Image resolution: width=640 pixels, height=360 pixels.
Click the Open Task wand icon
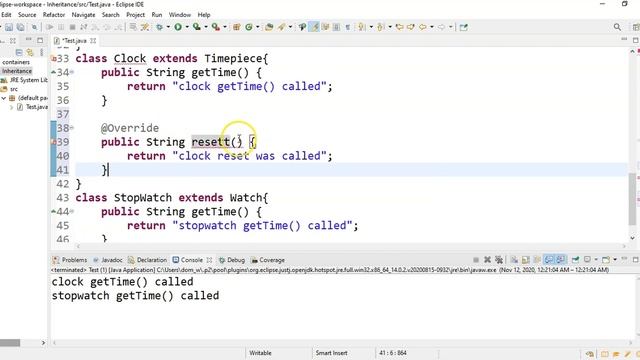click(282, 27)
